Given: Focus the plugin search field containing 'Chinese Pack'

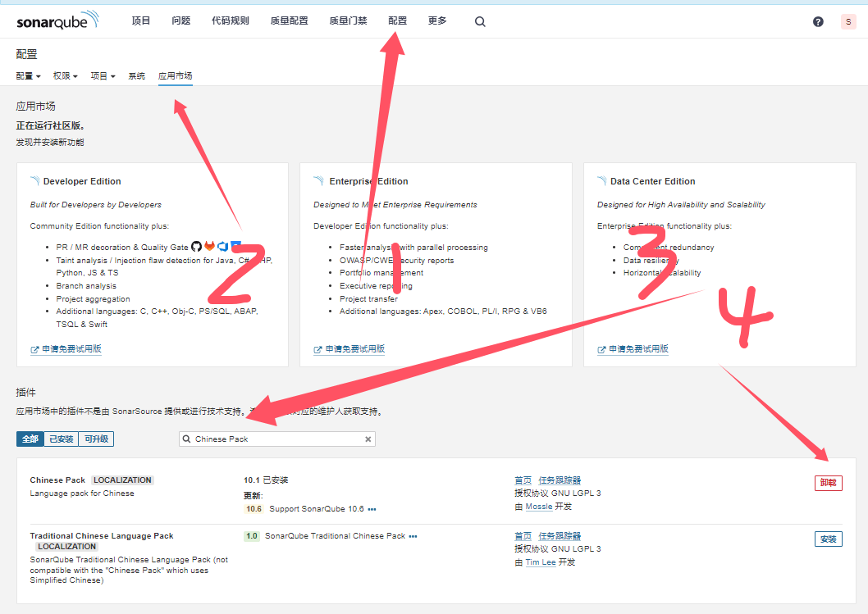Looking at the screenshot, I should click(x=277, y=439).
